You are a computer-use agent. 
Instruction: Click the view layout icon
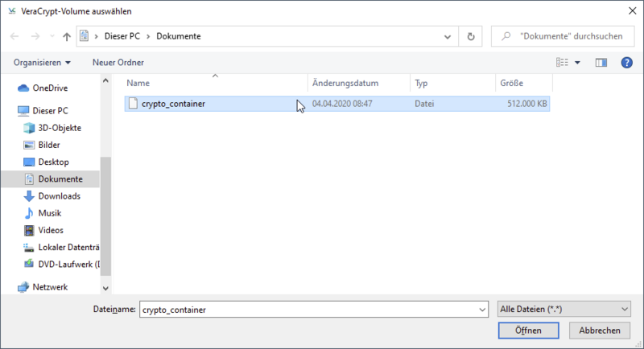(x=563, y=62)
